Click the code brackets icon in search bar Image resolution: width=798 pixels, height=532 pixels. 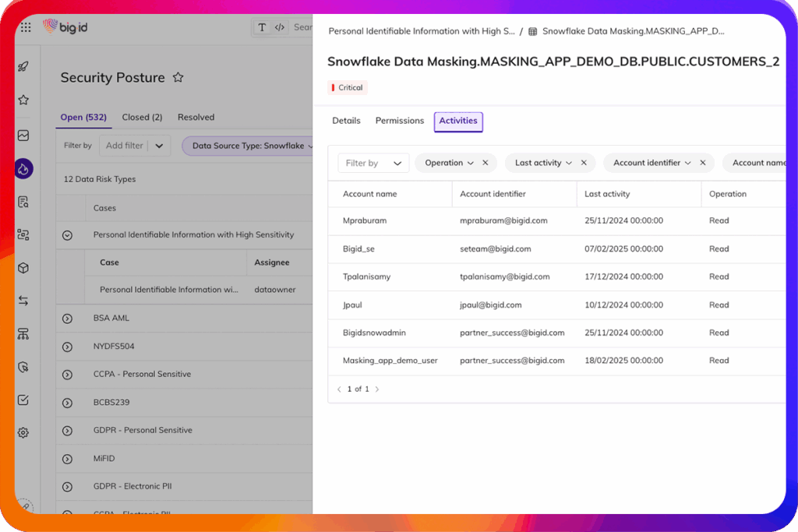280,27
